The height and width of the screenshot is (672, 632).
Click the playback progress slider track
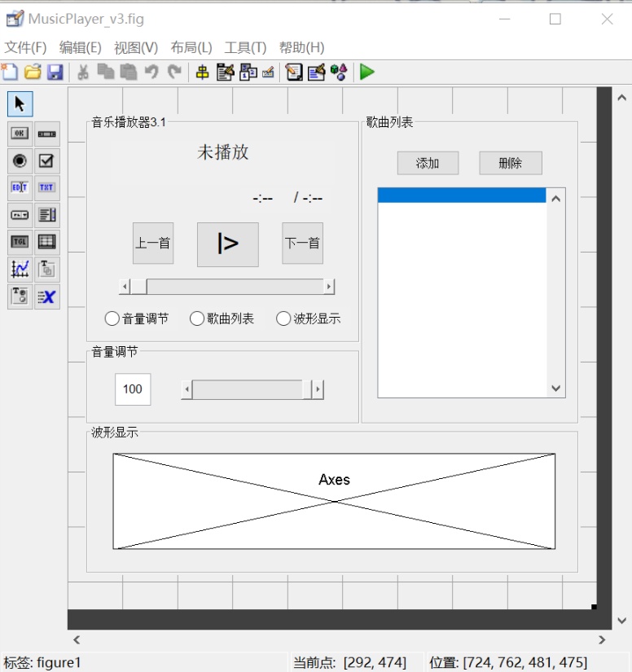coord(235,286)
